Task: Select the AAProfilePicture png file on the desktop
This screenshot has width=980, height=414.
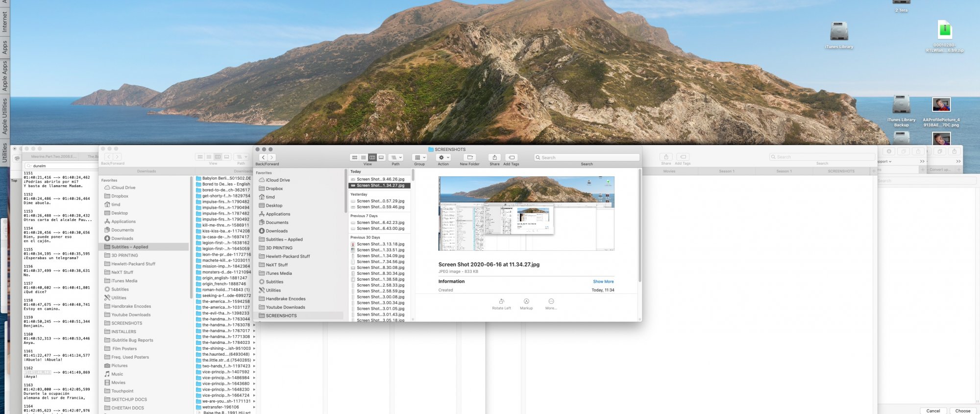Action: (941, 105)
